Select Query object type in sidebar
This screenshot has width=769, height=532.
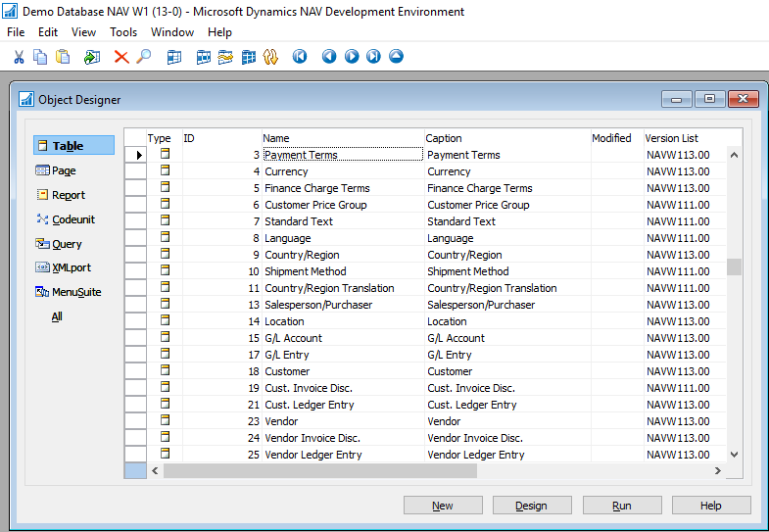coord(59,244)
